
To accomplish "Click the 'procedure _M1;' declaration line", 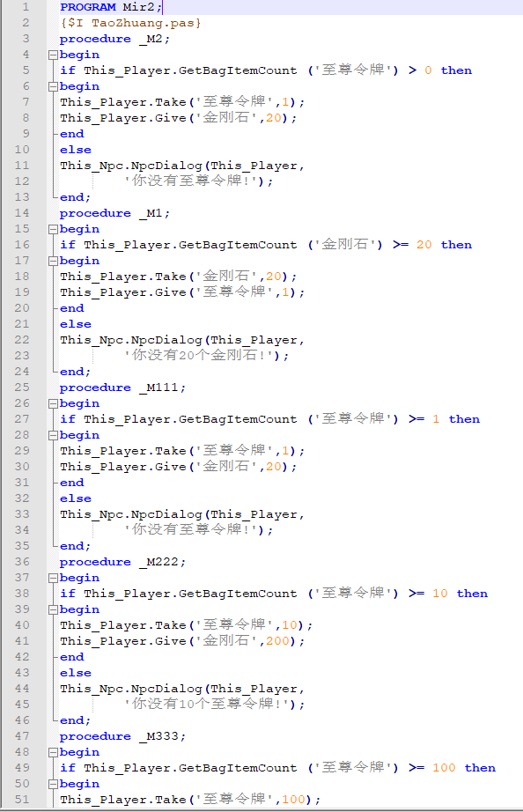I will tap(115, 213).
